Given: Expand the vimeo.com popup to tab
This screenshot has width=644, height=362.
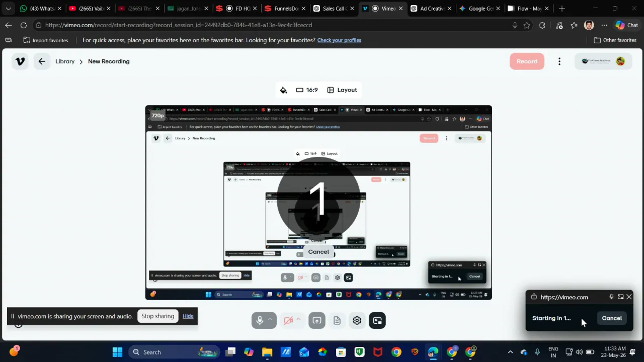Looking at the screenshot, I should click(620, 297).
